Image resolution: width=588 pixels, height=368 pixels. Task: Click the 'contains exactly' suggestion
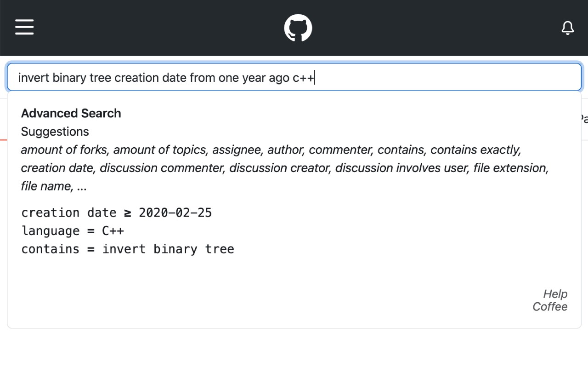pos(475,150)
